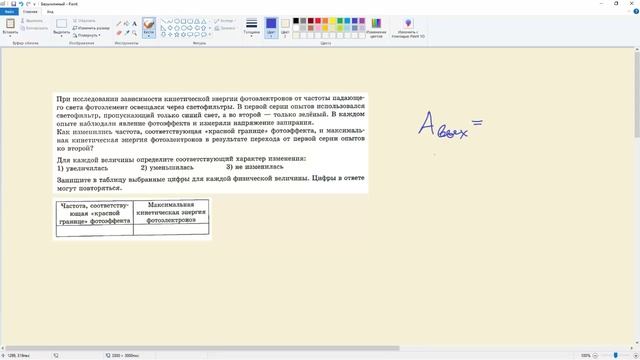Click the Paste clipboard icon
The height and width of the screenshot is (360, 640).
click(10, 24)
